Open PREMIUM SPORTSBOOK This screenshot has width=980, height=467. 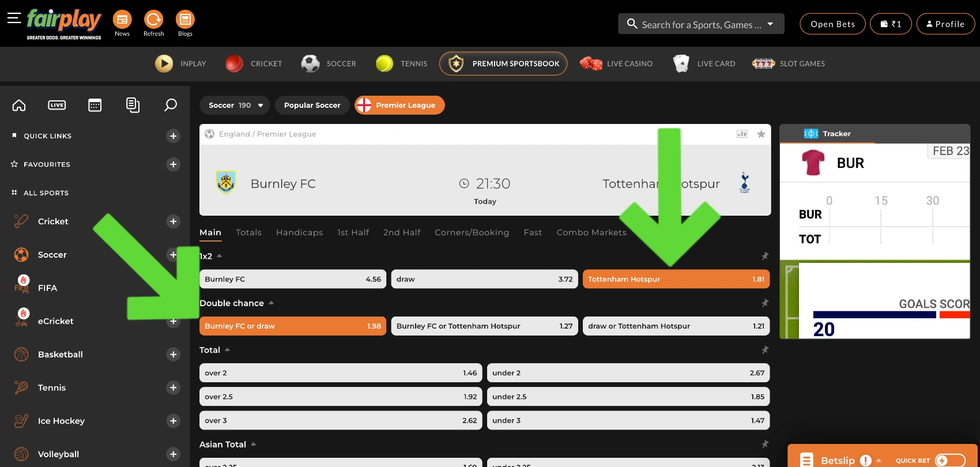tap(503, 63)
